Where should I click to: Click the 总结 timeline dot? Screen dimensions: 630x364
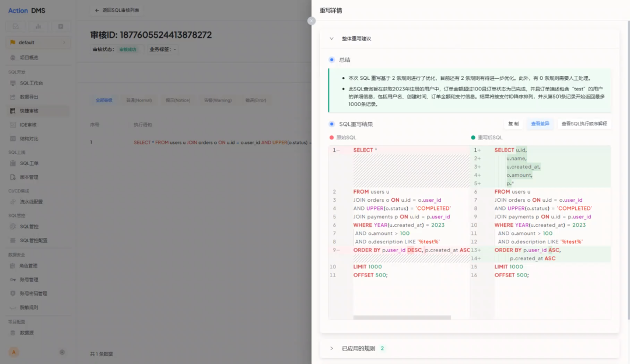tap(331, 60)
